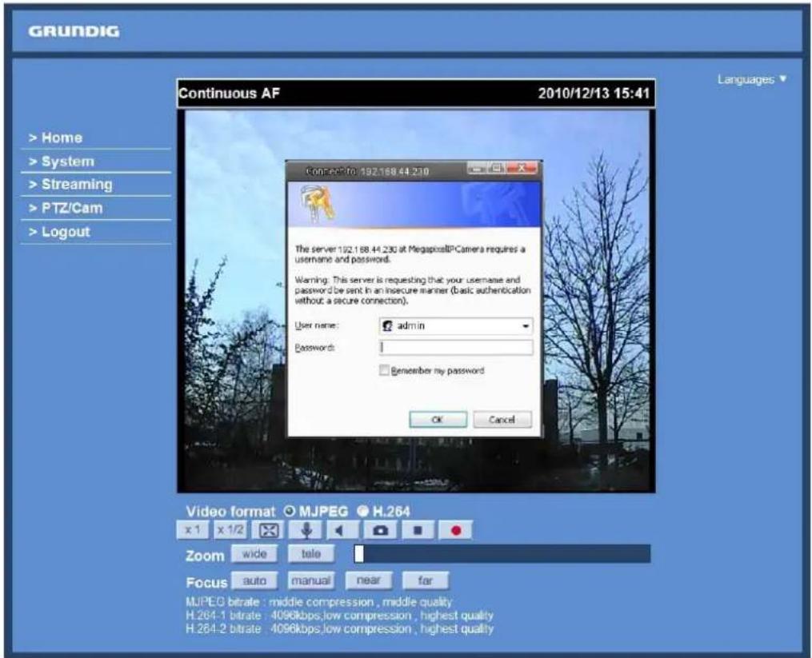This screenshot has width=812, height=658.
Task: Set view size to x1
Action: tap(192, 529)
